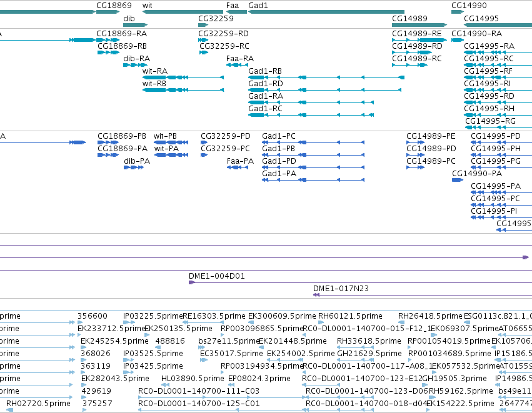
Task: Select transcript CG14990-RA
Action: [458, 40]
